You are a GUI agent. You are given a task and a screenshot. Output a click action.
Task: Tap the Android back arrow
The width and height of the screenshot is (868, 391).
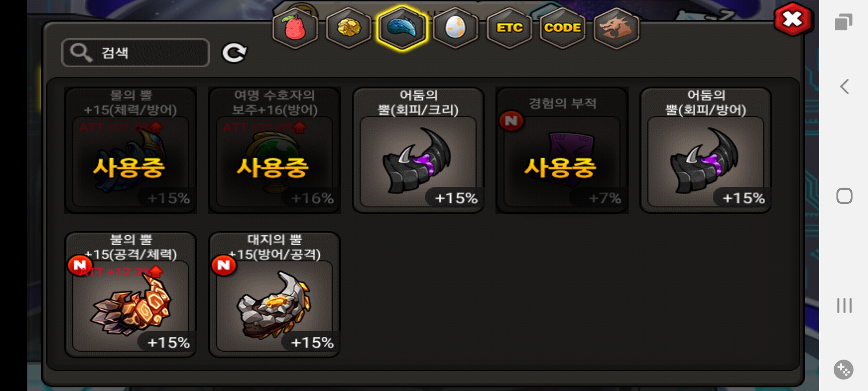pos(844,87)
